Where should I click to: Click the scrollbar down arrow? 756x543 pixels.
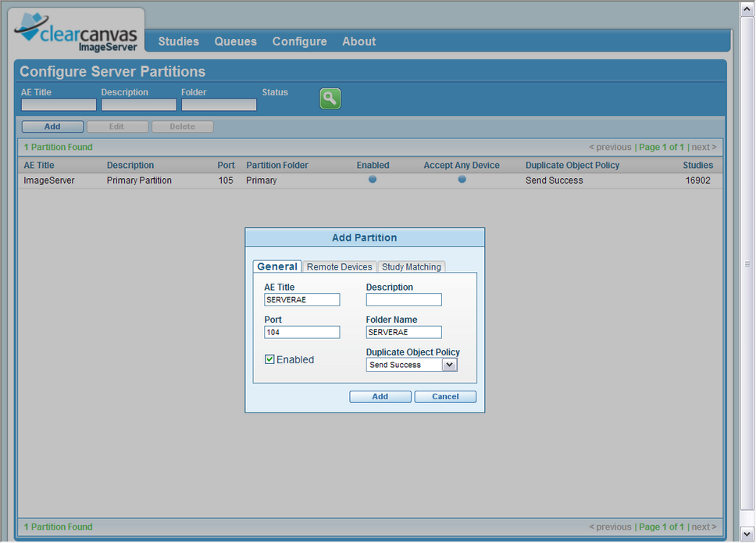tap(747, 534)
